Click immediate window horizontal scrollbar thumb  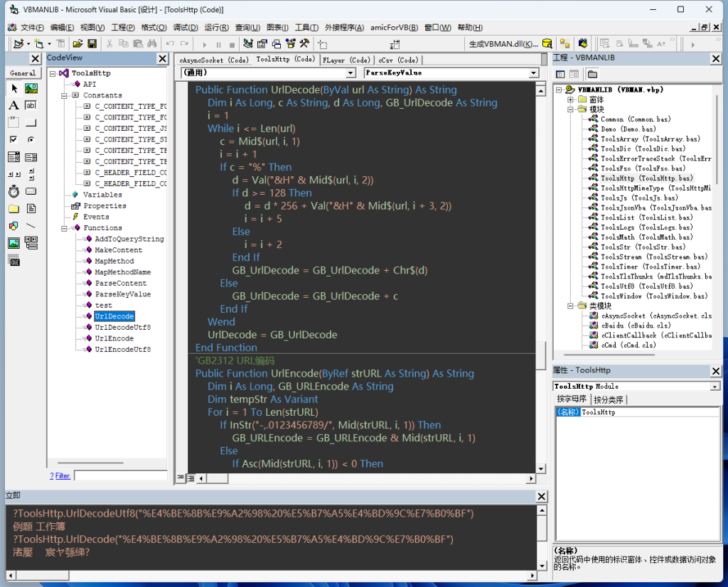[x=42, y=576]
